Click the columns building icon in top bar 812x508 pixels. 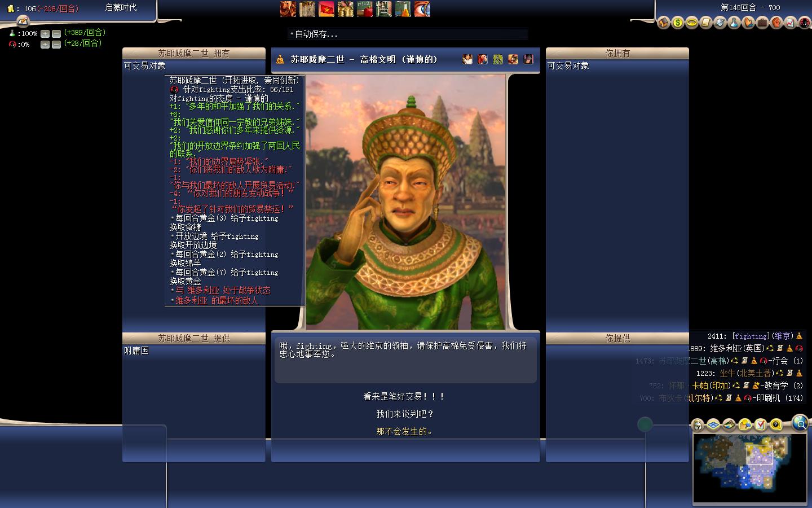(x=307, y=8)
